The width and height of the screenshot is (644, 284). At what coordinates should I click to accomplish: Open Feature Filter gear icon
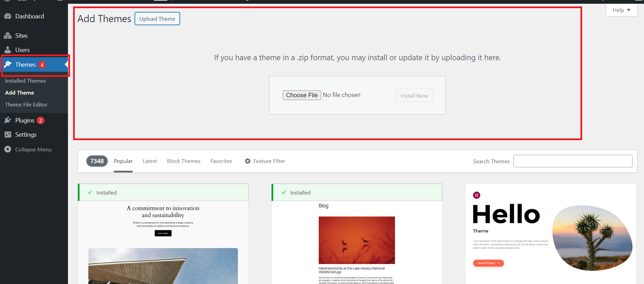point(248,161)
